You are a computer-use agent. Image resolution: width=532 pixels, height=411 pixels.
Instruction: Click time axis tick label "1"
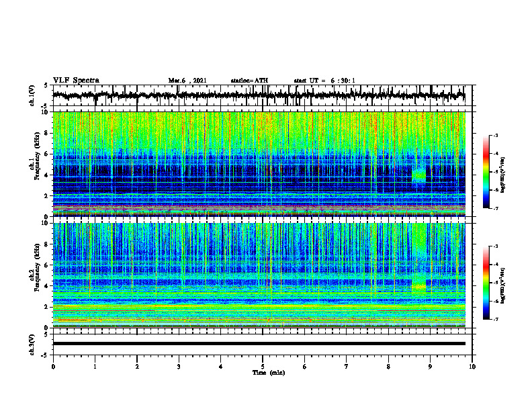coord(95,367)
